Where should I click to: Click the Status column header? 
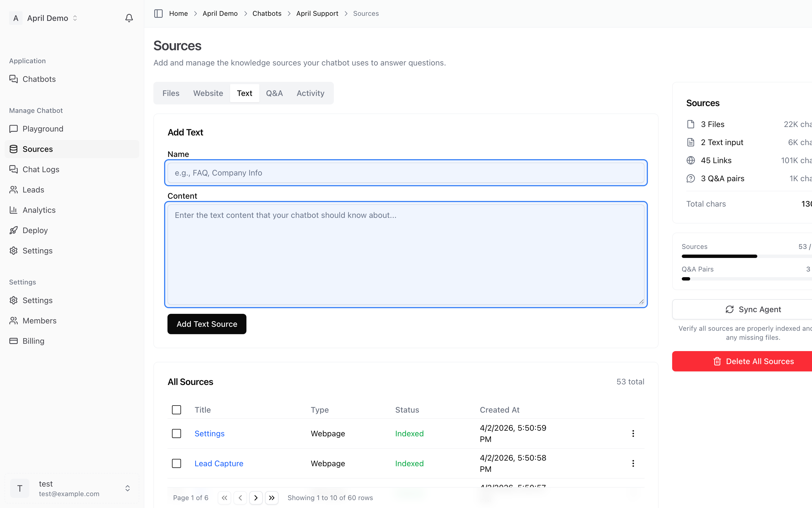click(407, 410)
